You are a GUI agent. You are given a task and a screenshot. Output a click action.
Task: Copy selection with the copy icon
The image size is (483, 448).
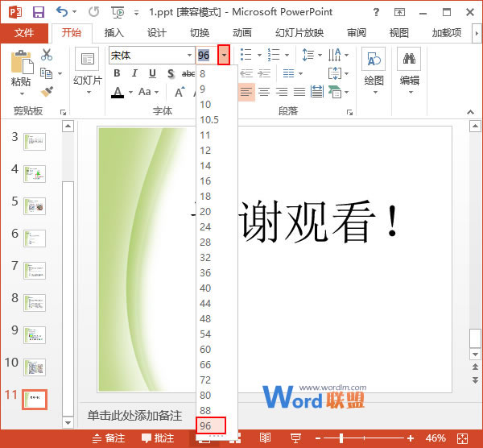click(47, 73)
